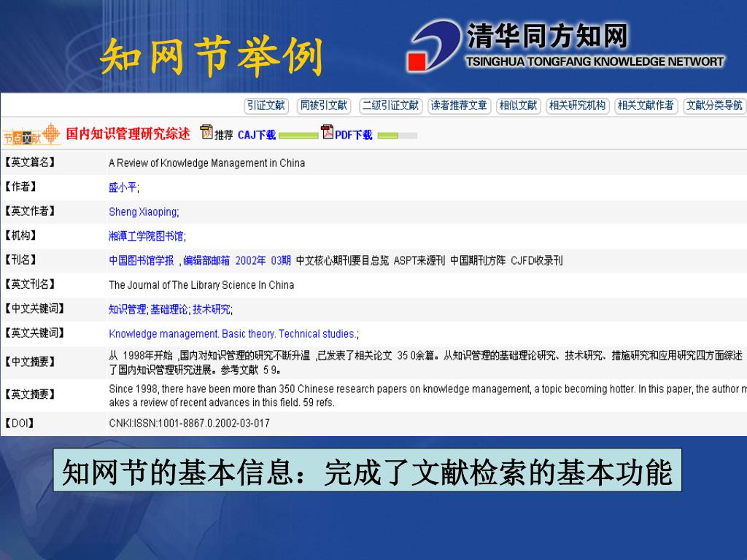The width and height of the screenshot is (747, 560).
Task: Click the ASPT来源刊 text
Action: [x=419, y=260]
